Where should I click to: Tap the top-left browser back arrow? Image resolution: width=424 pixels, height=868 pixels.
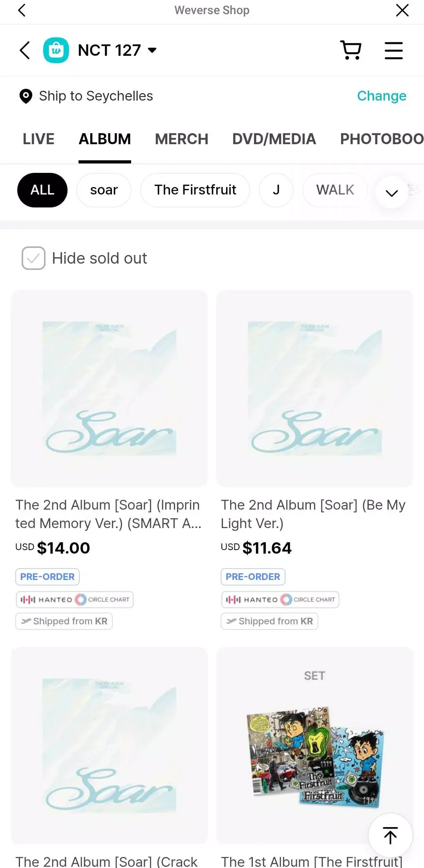tap(22, 10)
